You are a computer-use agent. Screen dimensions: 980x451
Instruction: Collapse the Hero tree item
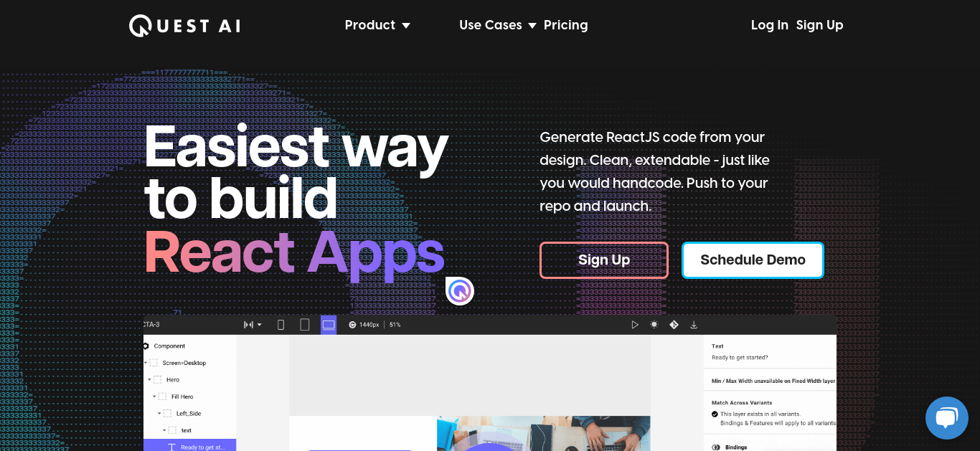tap(150, 379)
